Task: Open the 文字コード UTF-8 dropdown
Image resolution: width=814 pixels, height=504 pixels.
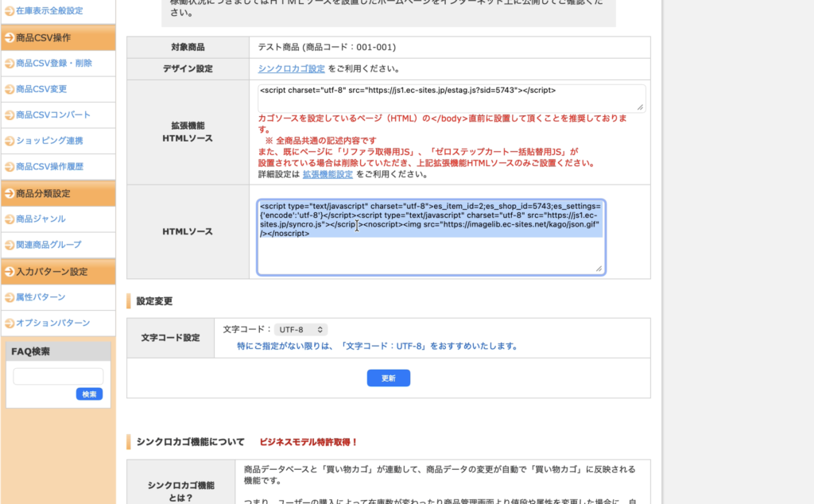Action: click(x=300, y=330)
